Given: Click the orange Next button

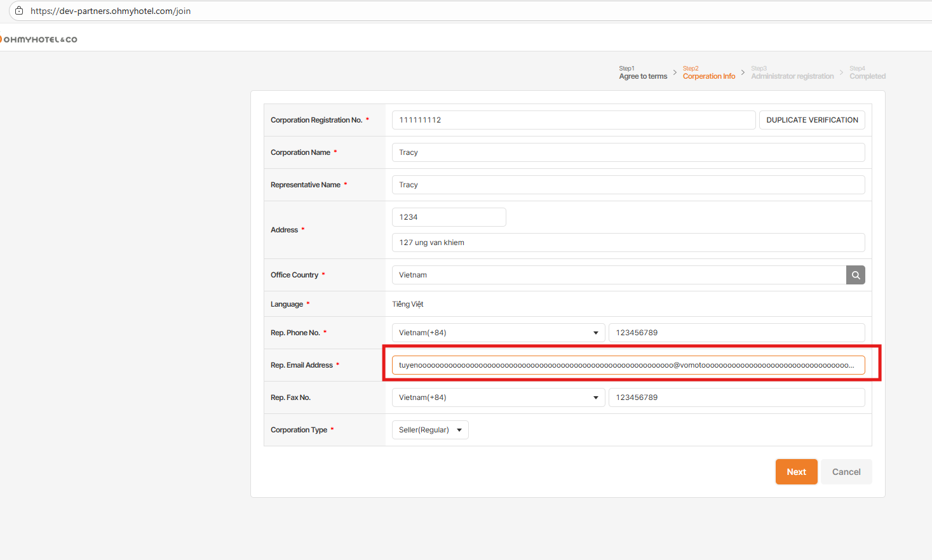Looking at the screenshot, I should [796, 472].
